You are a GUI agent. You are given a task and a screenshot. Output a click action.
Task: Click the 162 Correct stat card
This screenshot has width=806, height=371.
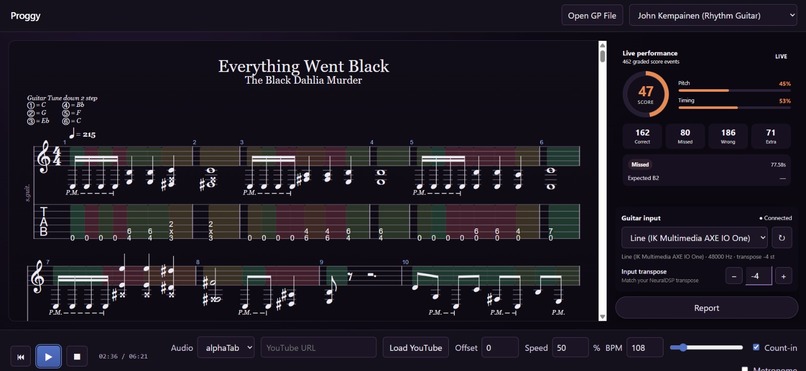coord(642,136)
